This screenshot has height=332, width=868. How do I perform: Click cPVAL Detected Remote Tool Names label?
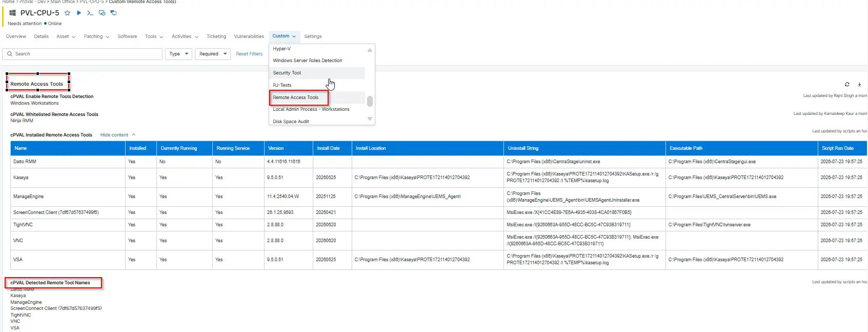pyautogui.click(x=50, y=283)
